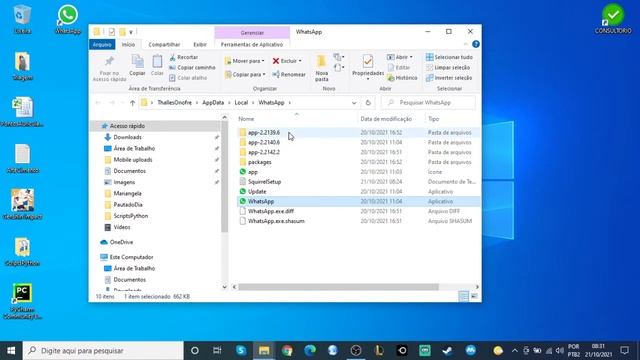Switch to the Exibir tab
This screenshot has width=640, height=360.
200,44
